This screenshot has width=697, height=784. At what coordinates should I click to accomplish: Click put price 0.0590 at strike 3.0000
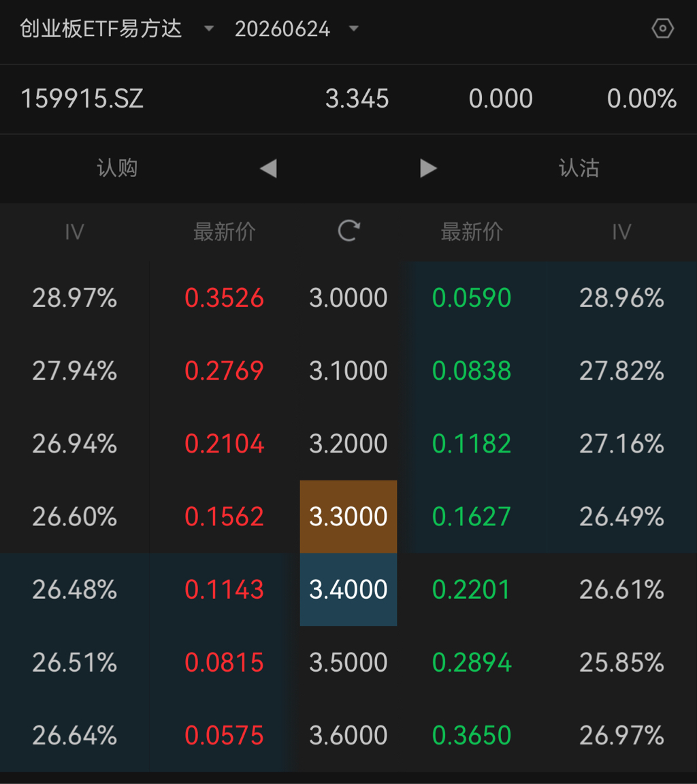point(472,298)
